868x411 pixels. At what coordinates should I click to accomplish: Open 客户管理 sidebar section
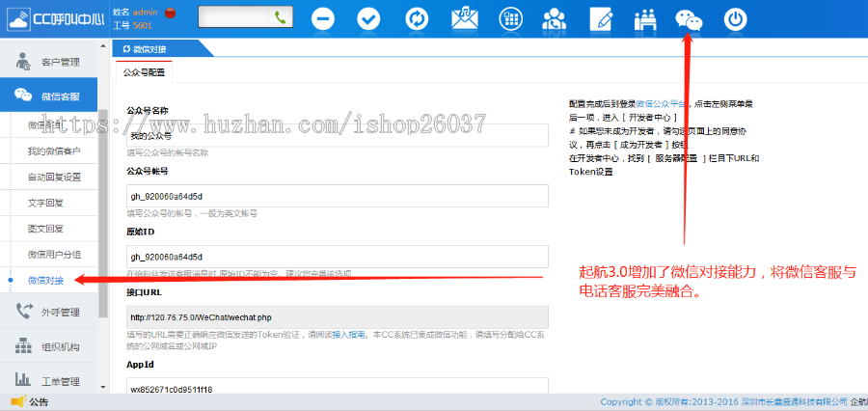coord(49,62)
